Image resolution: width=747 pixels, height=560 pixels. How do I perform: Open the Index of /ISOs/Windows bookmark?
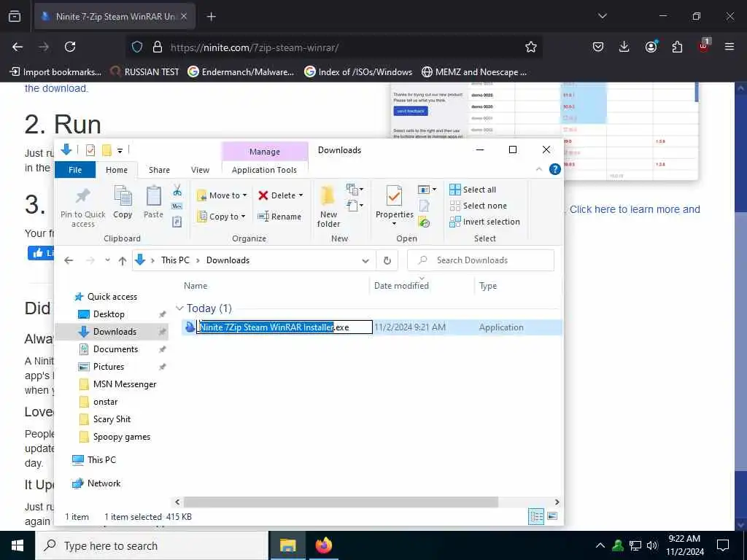(358, 72)
